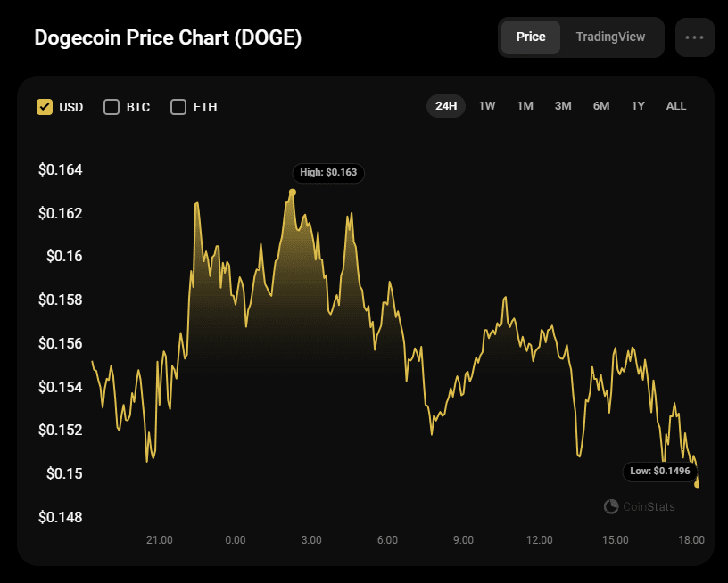Enable the BTC currency checkbox
The width and height of the screenshot is (728, 583).
pyautogui.click(x=112, y=106)
